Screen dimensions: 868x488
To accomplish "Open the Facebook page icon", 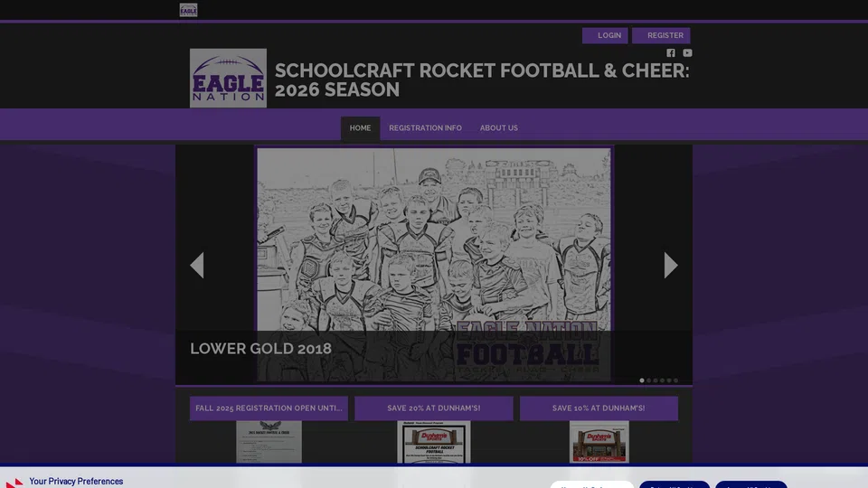I will (x=670, y=53).
